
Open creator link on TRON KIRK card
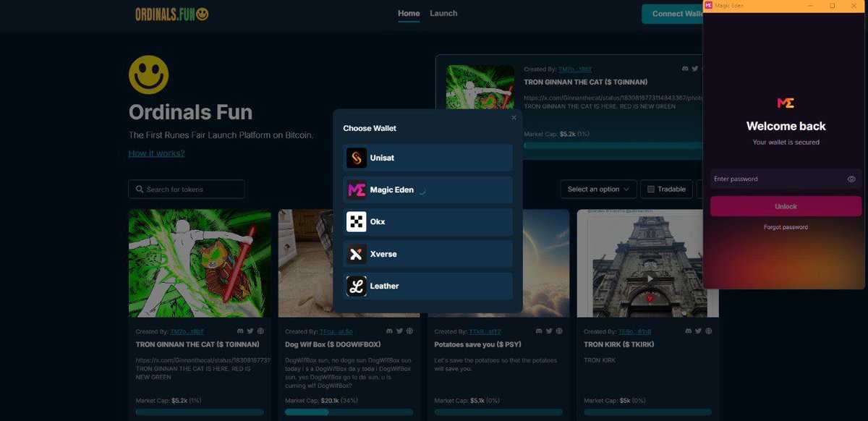[x=635, y=331]
